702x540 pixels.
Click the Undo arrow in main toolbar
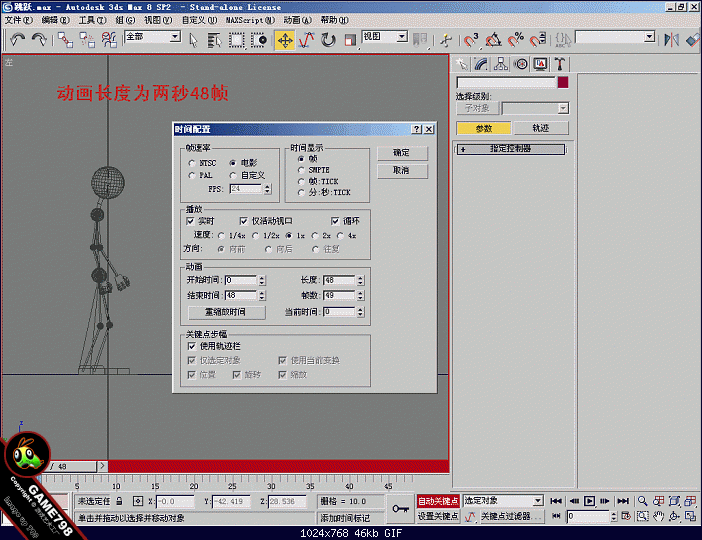[18, 39]
